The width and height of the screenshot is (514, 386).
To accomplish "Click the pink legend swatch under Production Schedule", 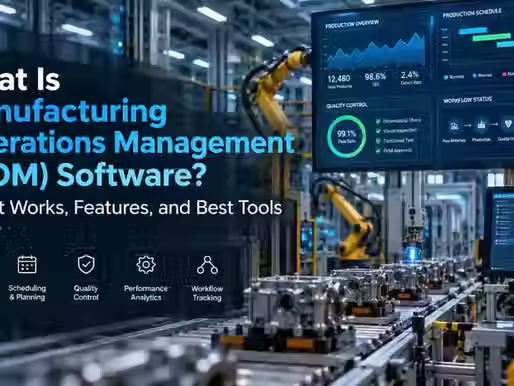I will pos(504,74).
